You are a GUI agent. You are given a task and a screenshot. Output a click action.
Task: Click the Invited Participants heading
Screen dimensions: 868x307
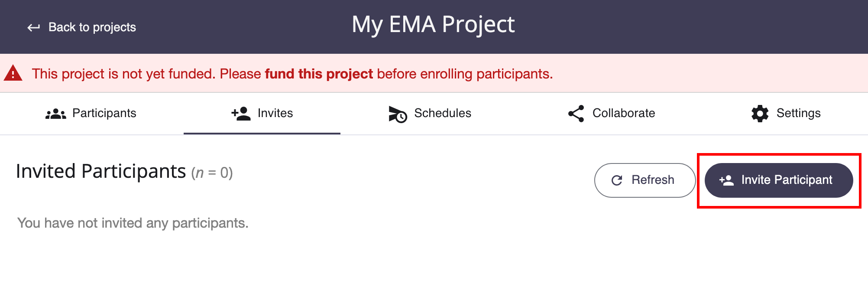click(101, 171)
